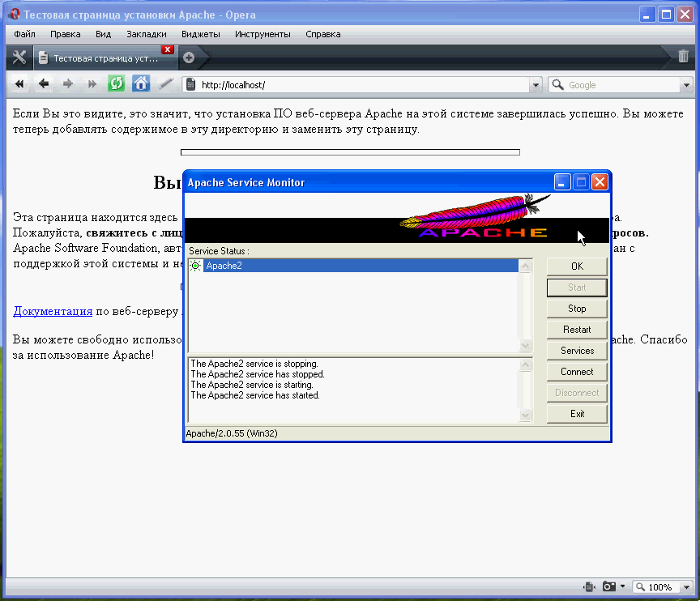
Task: Open the Вид menu
Action: (x=103, y=34)
